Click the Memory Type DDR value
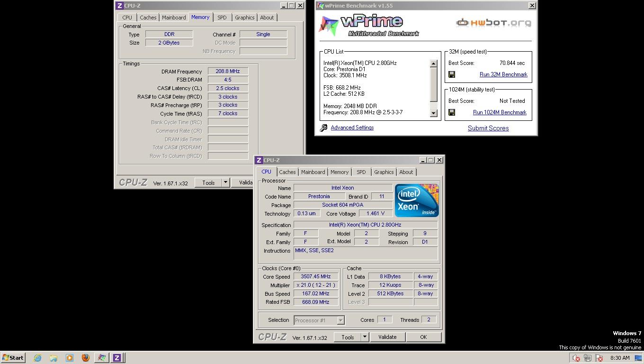Screen dimensions: 644x364 click(169, 34)
